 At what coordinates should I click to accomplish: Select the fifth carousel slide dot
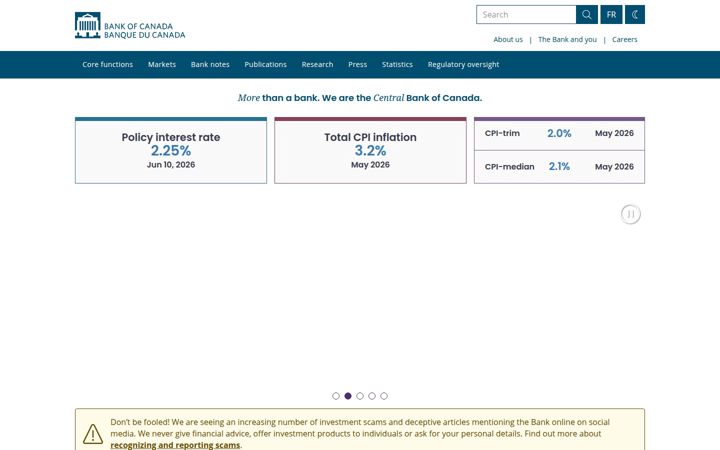(x=384, y=396)
